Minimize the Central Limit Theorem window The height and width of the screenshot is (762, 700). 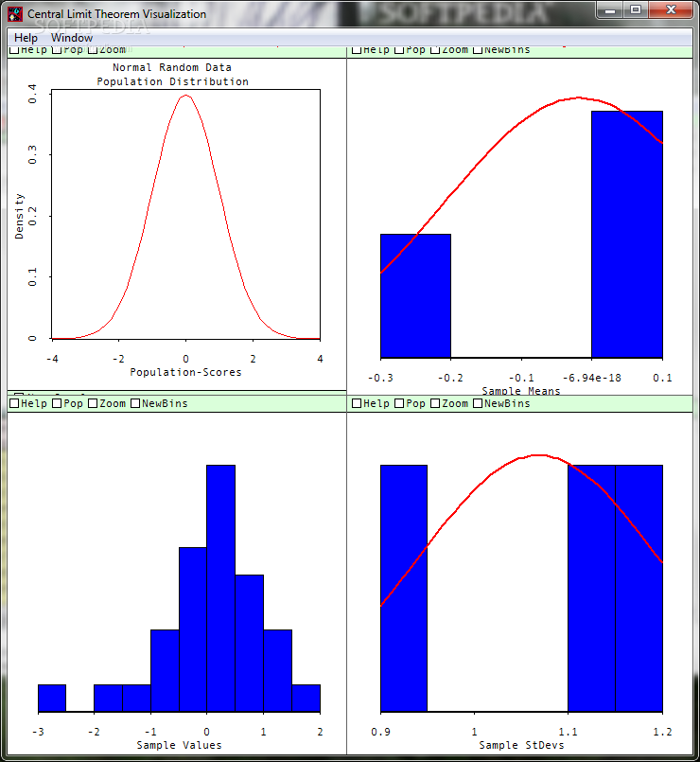point(611,9)
